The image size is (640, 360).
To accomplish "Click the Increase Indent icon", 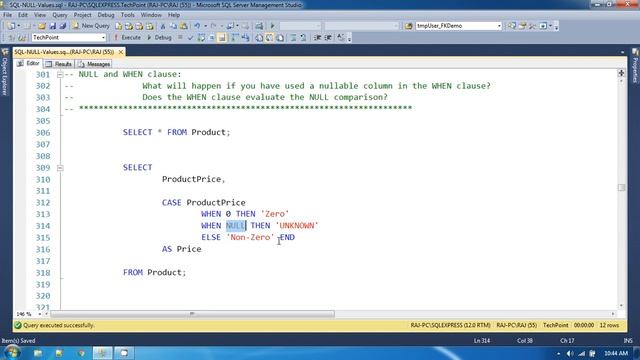I will coord(328,38).
